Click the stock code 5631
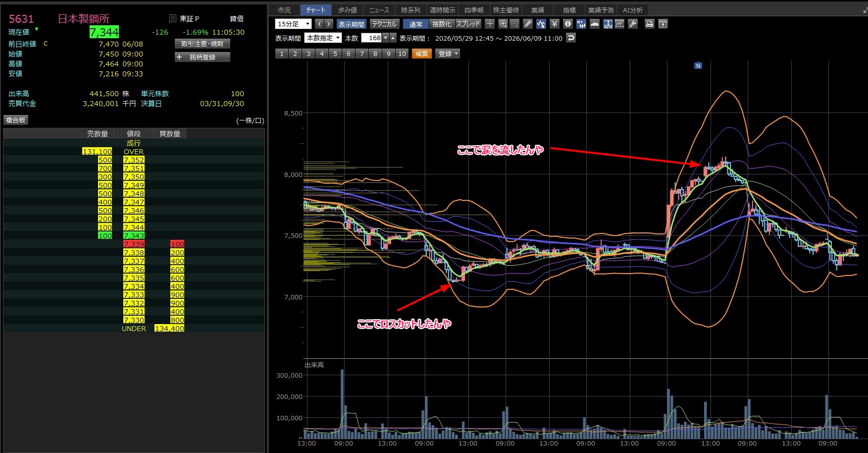 tap(21, 19)
